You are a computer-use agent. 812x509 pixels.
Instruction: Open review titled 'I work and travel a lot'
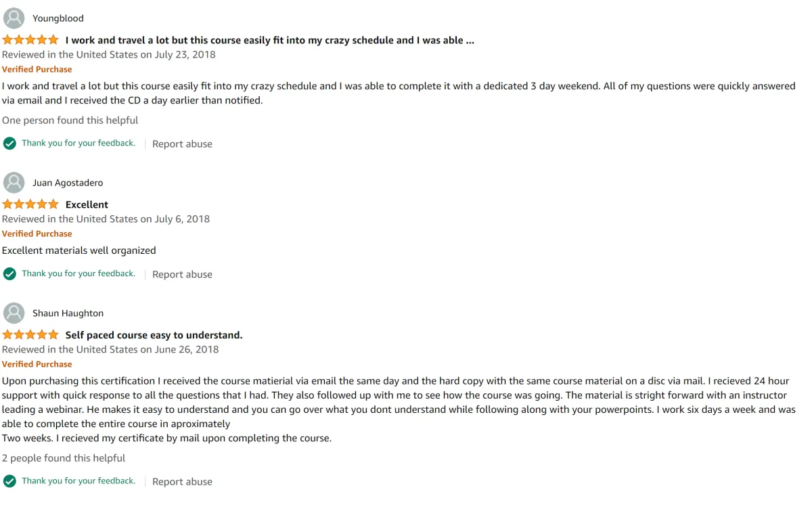[269, 41]
